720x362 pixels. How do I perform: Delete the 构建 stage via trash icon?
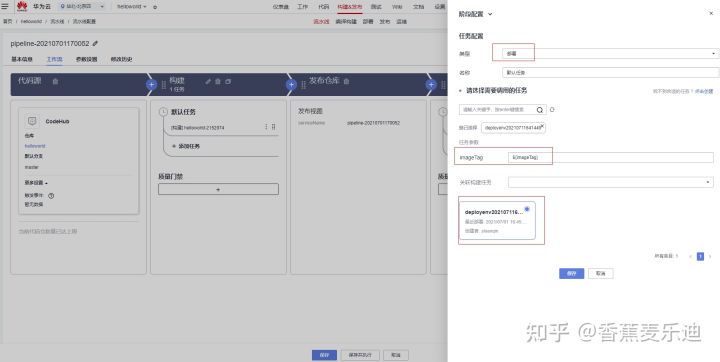pos(218,81)
